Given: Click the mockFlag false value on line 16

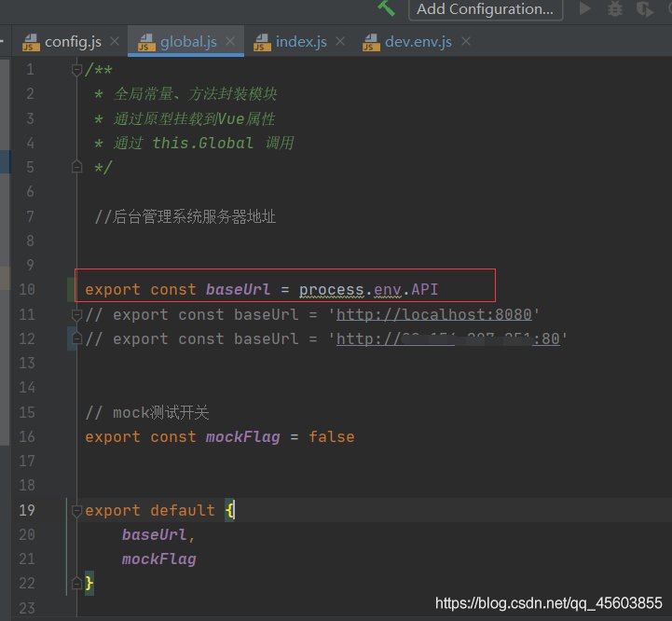Looking at the screenshot, I should pos(331,436).
